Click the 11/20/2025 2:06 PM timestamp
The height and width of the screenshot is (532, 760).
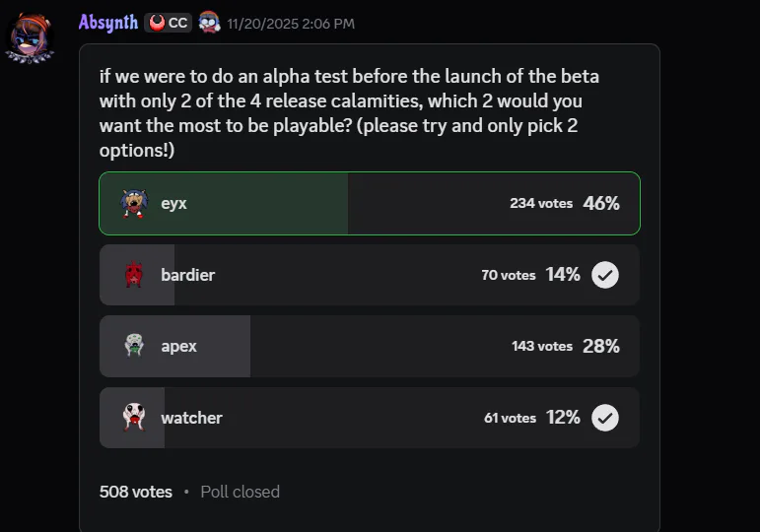[291, 24]
